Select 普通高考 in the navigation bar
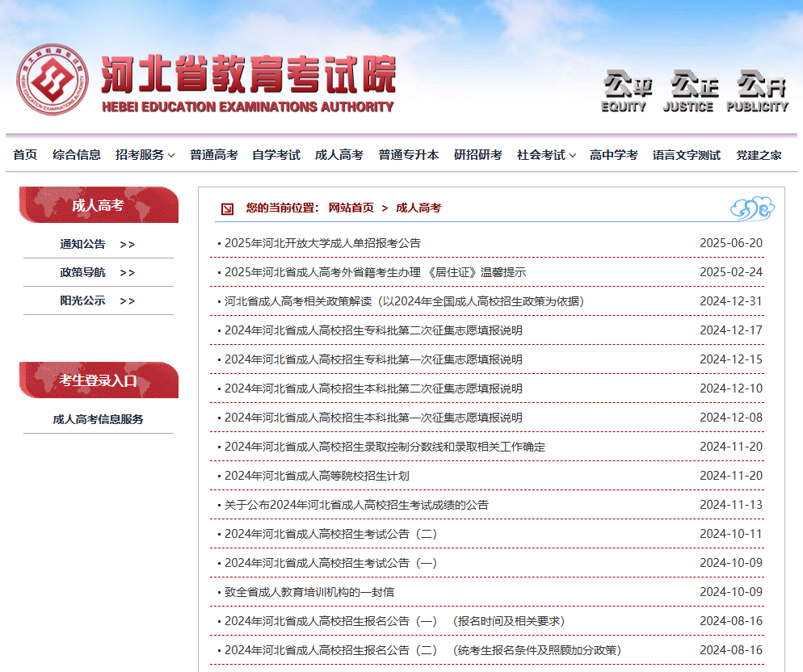This screenshot has width=803, height=672. pos(214,155)
